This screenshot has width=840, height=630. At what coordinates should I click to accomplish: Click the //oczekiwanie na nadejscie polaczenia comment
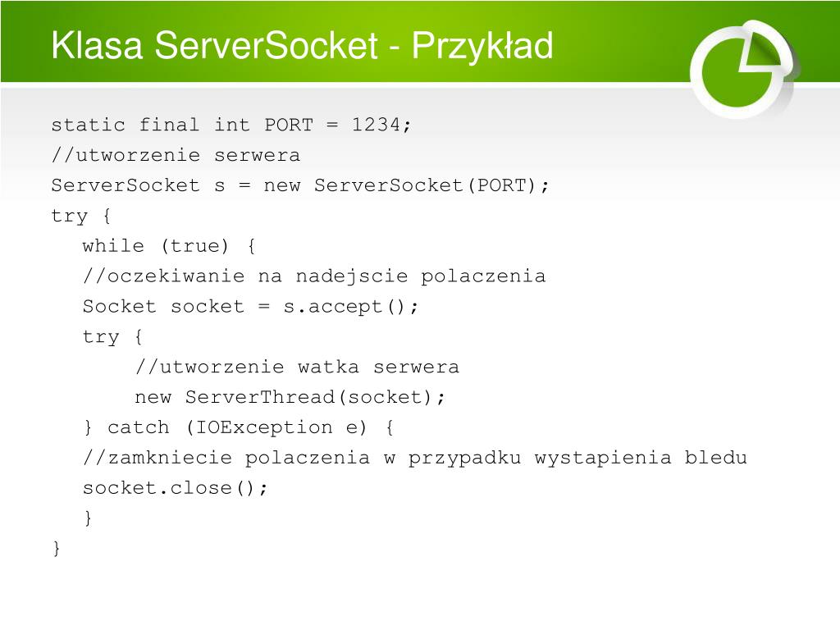click(314, 276)
